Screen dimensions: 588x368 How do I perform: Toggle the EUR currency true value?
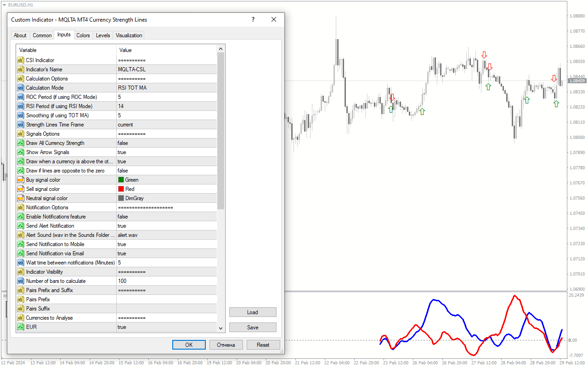click(x=166, y=327)
